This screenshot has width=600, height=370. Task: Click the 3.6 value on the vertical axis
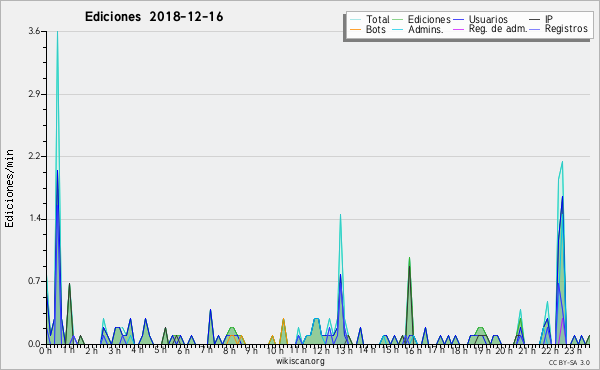[34, 31]
